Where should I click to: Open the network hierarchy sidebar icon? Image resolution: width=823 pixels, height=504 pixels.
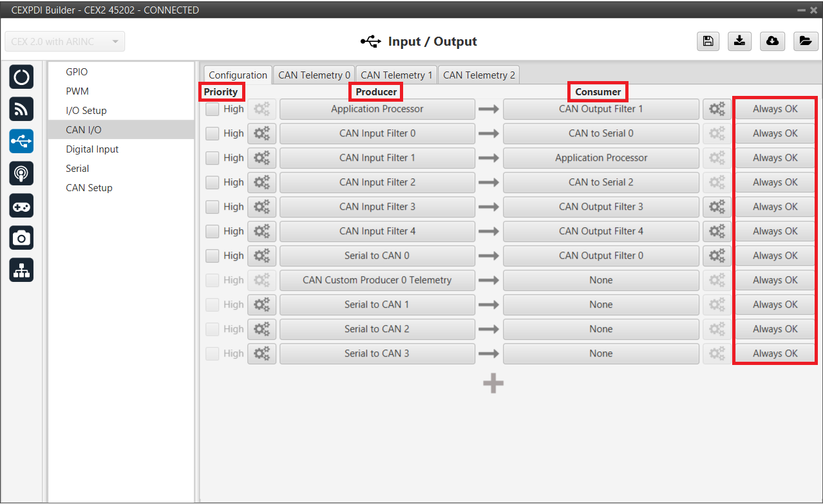click(x=21, y=271)
